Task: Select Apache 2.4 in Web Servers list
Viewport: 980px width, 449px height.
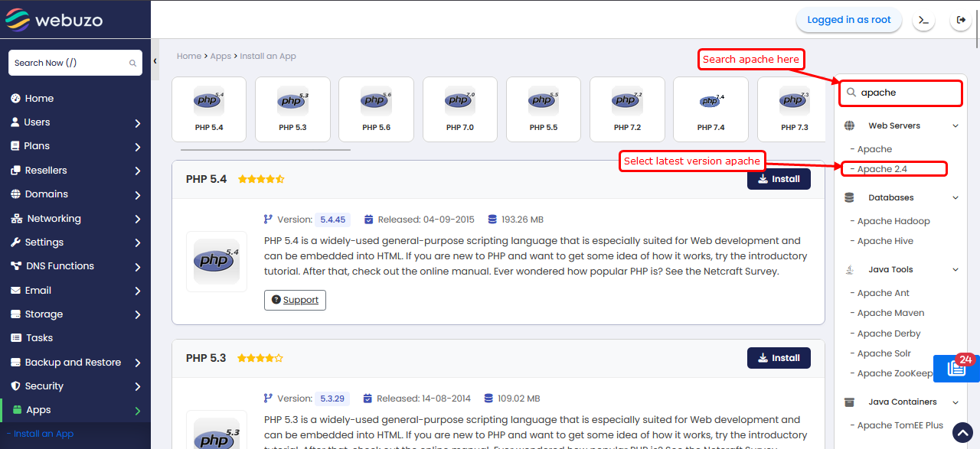Action: tap(882, 169)
